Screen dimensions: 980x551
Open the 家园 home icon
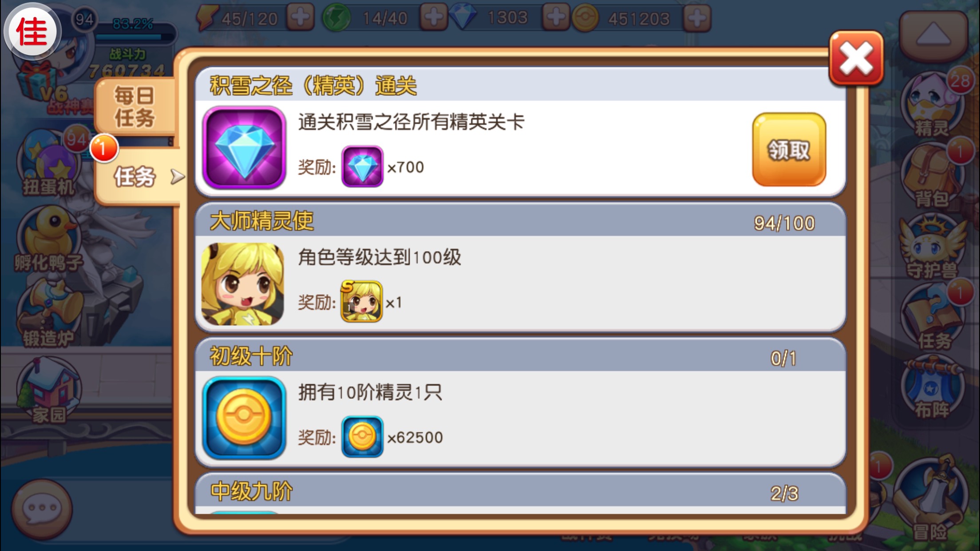(x=49, y=390)
